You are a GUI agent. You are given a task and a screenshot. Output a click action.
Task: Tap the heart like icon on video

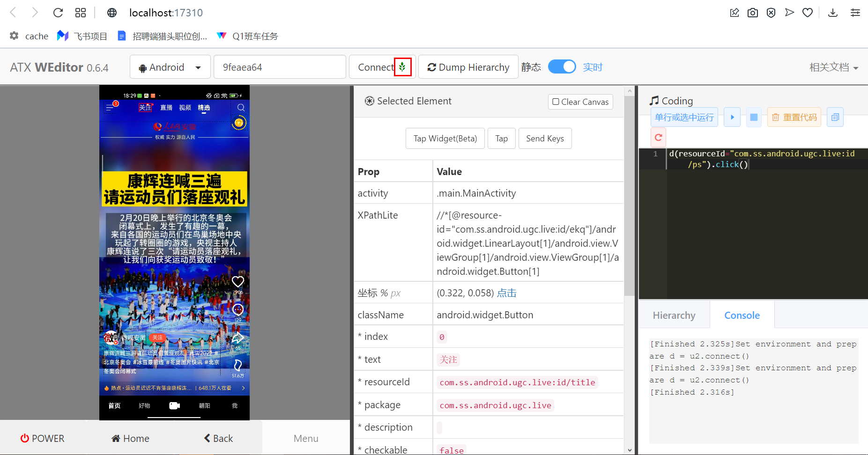coord(238,282)
